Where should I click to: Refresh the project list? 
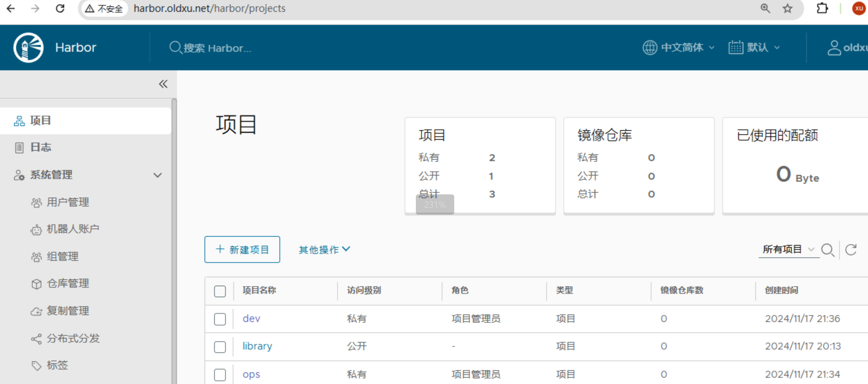(x=850, y=250)
